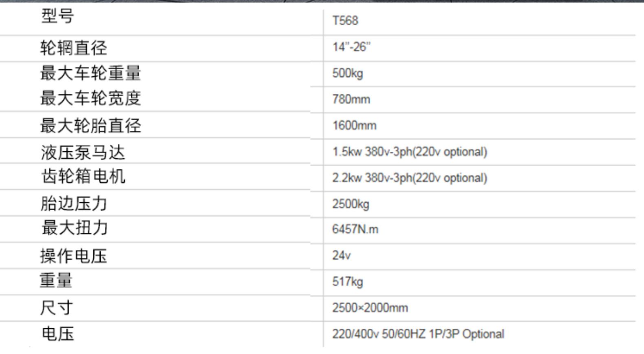Click the 轮辋直径 label text
The image size is (644, 354).
(74, 48)
